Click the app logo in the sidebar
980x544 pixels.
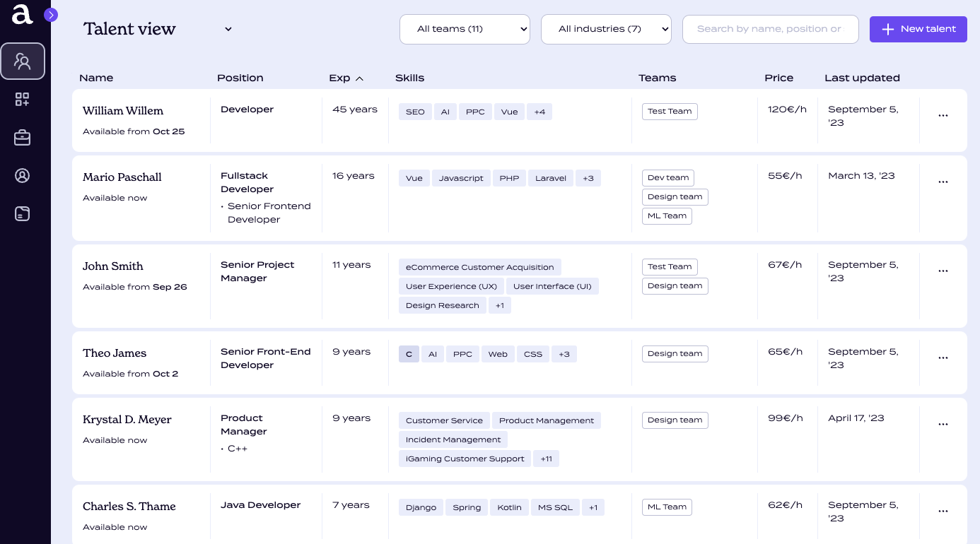point(23,14)
